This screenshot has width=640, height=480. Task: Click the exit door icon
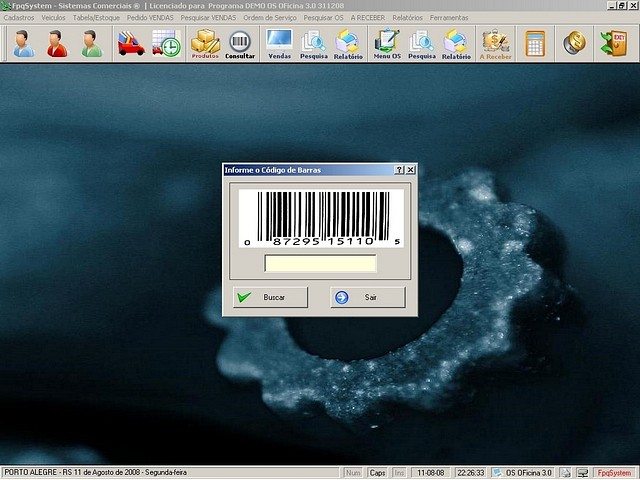pyautogui.click(x=613, y=43)
